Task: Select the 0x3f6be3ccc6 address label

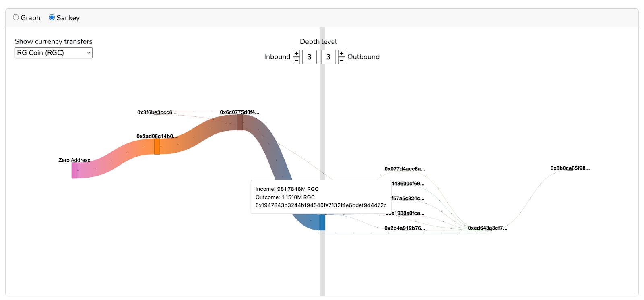Action: (157, 112)
